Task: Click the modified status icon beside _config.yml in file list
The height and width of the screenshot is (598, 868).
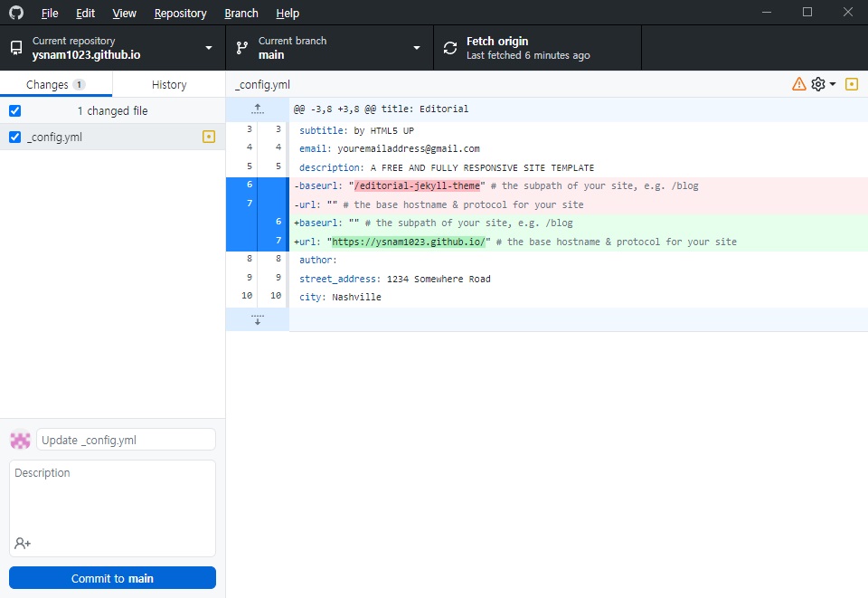Action: click(x=209, y=138)
